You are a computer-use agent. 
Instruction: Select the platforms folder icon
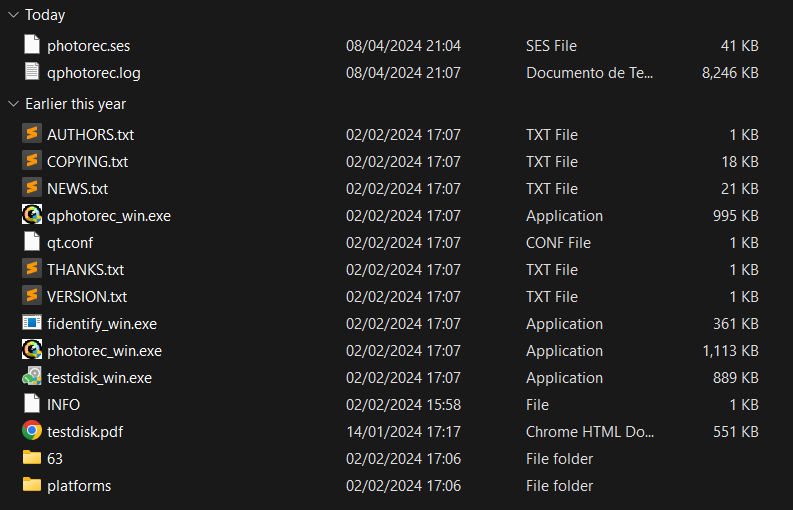pyautogui.click(x=32, y=485)
